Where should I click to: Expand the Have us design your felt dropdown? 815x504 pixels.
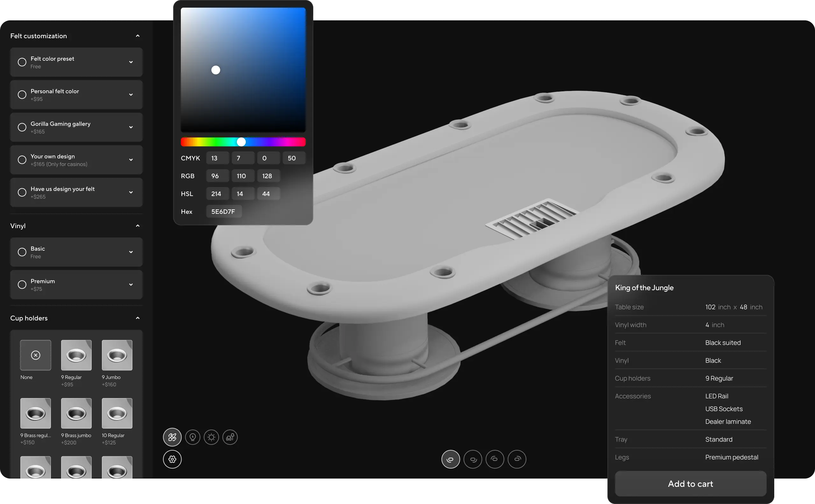click(131, 192)
